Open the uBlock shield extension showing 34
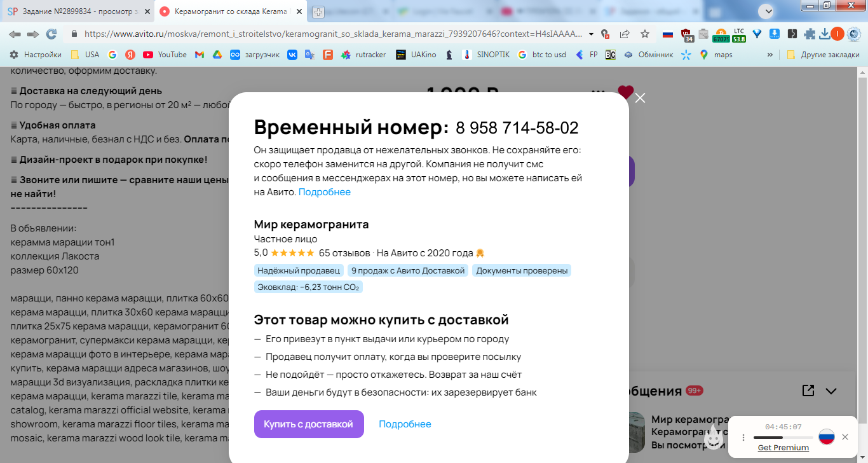Screen dimensions: 868x463 (686, 34)
